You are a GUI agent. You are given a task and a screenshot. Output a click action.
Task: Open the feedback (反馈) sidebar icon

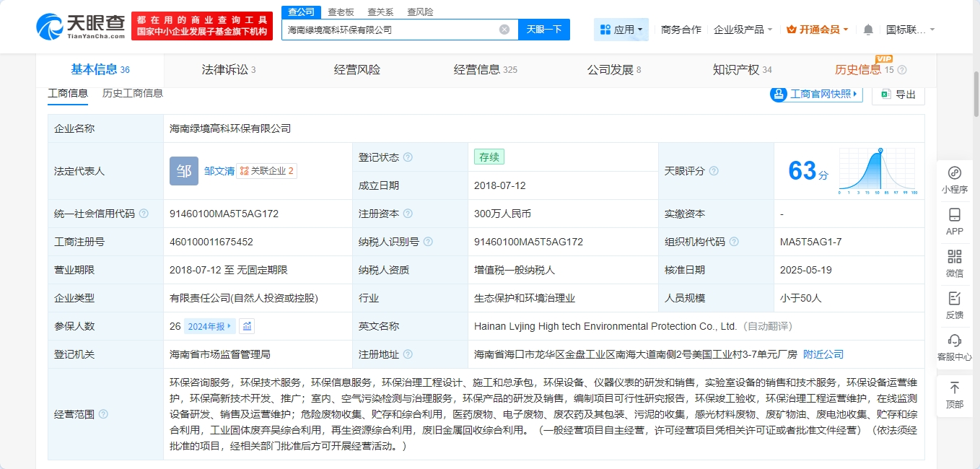(954, 305)
